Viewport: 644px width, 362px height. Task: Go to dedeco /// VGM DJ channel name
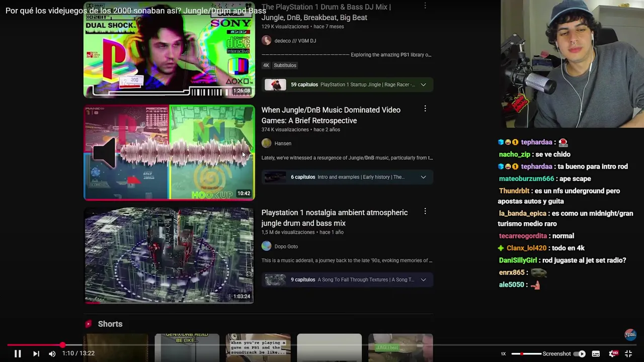click(295, 41)
